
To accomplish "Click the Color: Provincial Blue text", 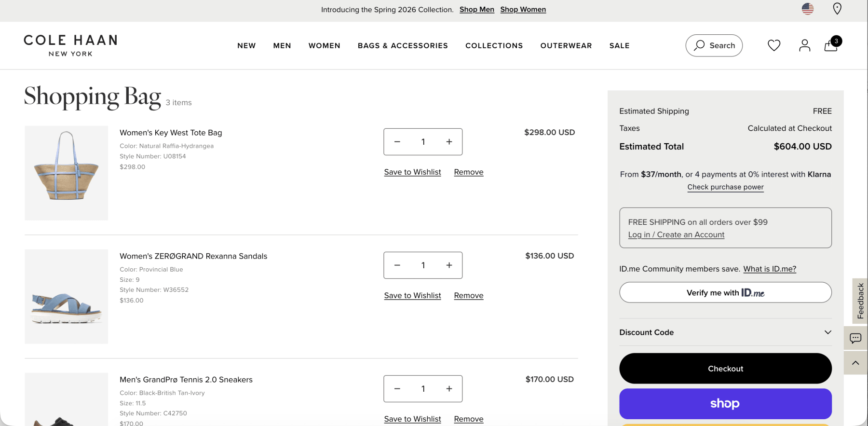I will point(151,269).
